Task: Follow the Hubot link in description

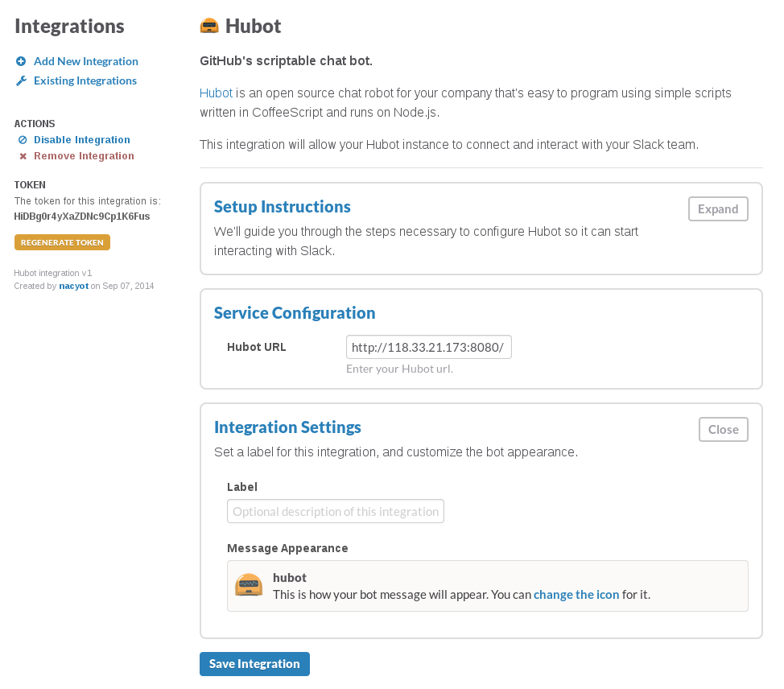Action: [x=216, y=93]
